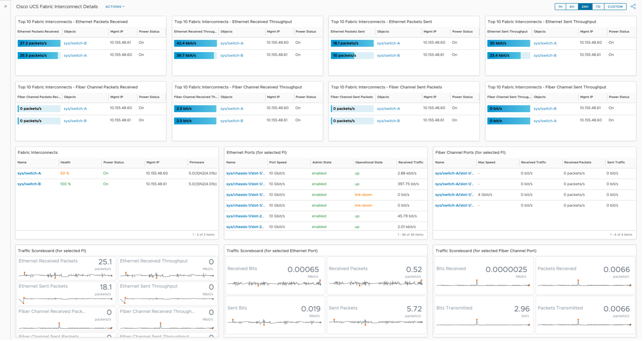Open the Fiber Channel port with 4 Gbit/s

pos(454,195)
